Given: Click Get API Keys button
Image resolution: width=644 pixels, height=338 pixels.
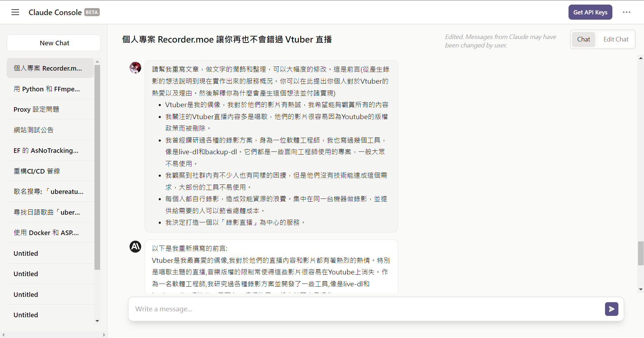Looking at the screenshot, I should (590, 12).
